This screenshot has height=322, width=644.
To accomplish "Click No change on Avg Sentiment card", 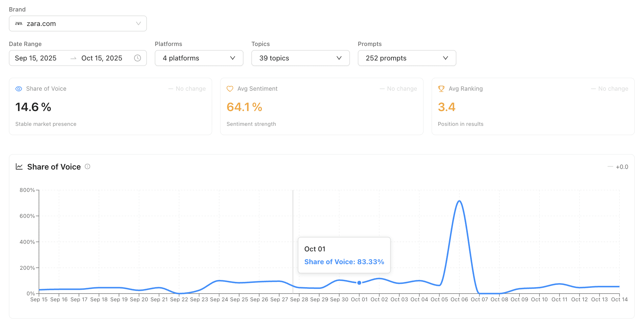I will (x=402, y=89).
